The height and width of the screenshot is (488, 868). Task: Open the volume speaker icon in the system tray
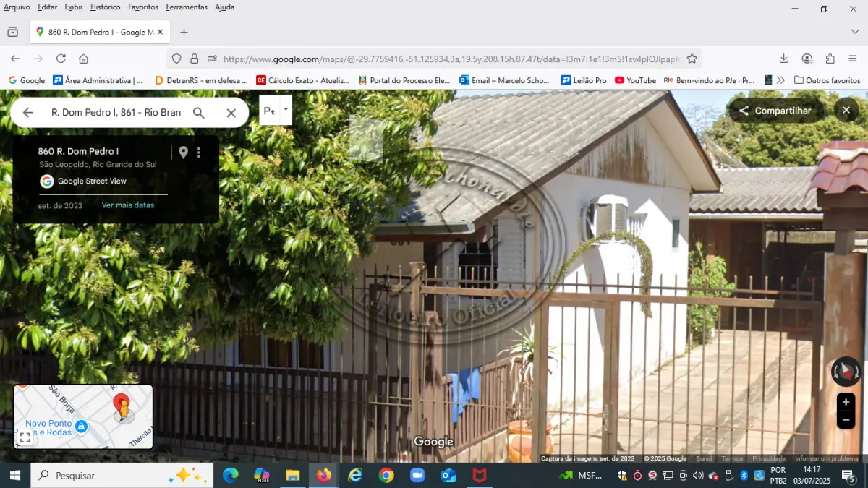[698, 475]
